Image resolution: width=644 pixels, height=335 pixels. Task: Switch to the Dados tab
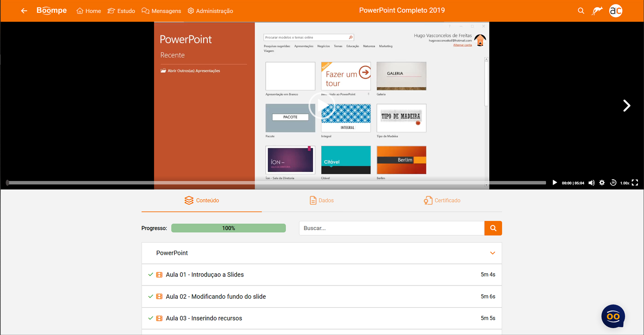[322, 200]
